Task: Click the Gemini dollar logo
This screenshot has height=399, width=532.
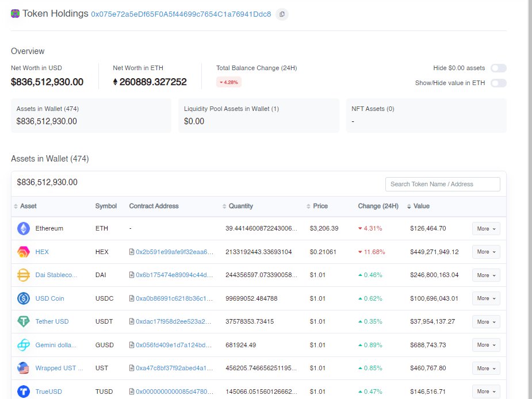Action: tap(24, 345)
